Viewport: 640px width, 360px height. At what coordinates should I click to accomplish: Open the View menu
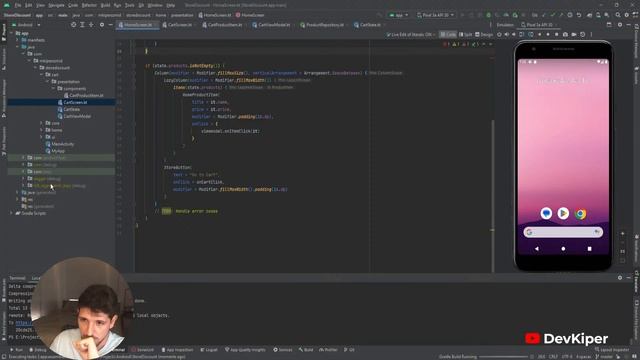click(40, 5)
